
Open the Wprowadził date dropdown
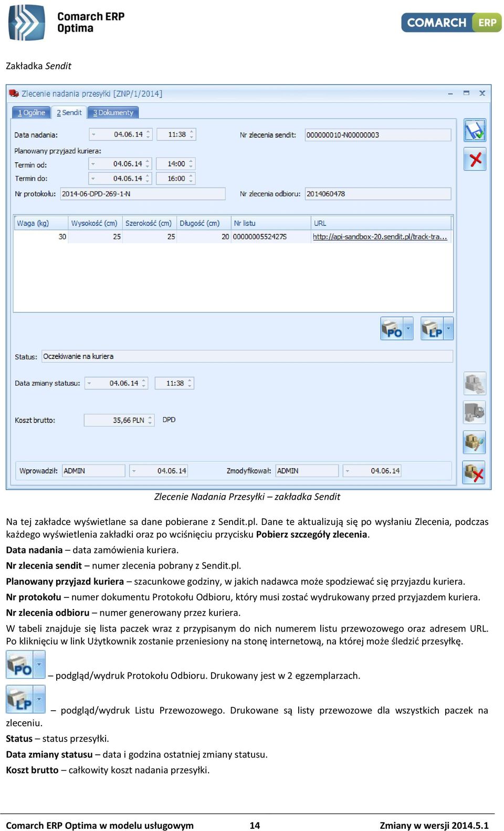click(x=134, y=471)
